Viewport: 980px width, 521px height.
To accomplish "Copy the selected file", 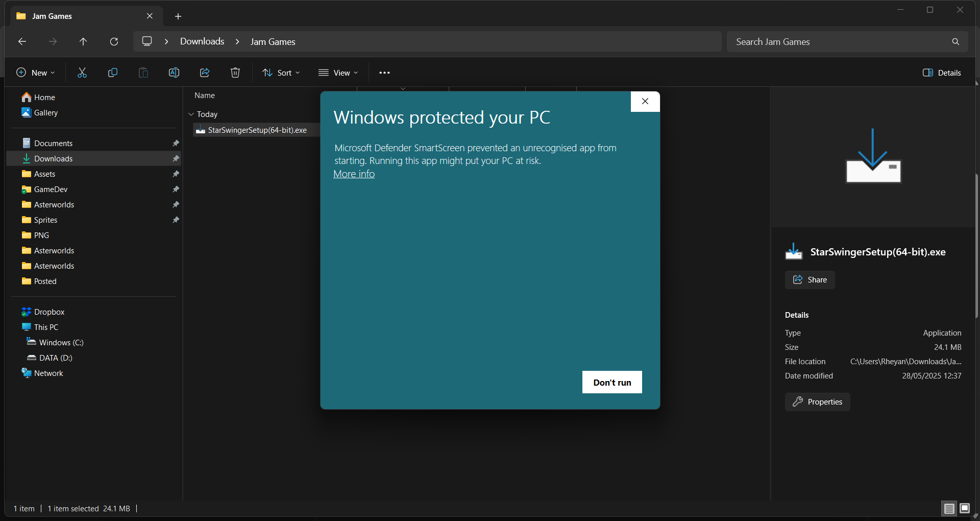I will (113, 73).
